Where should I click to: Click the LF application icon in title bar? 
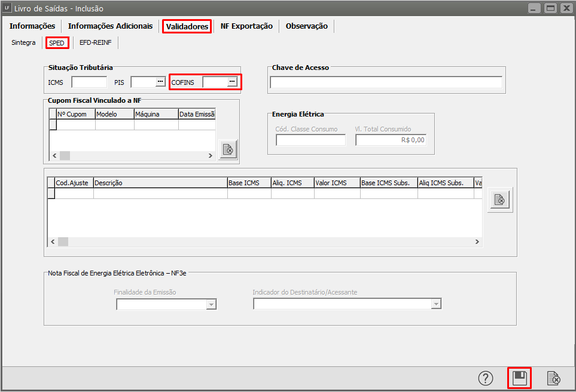coord(7,8)
